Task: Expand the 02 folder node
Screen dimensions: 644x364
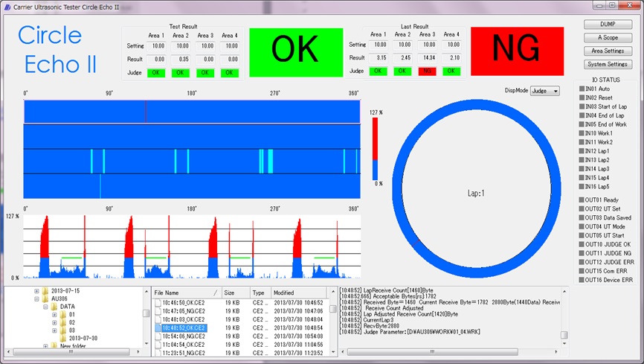Action: pos(54,322)
